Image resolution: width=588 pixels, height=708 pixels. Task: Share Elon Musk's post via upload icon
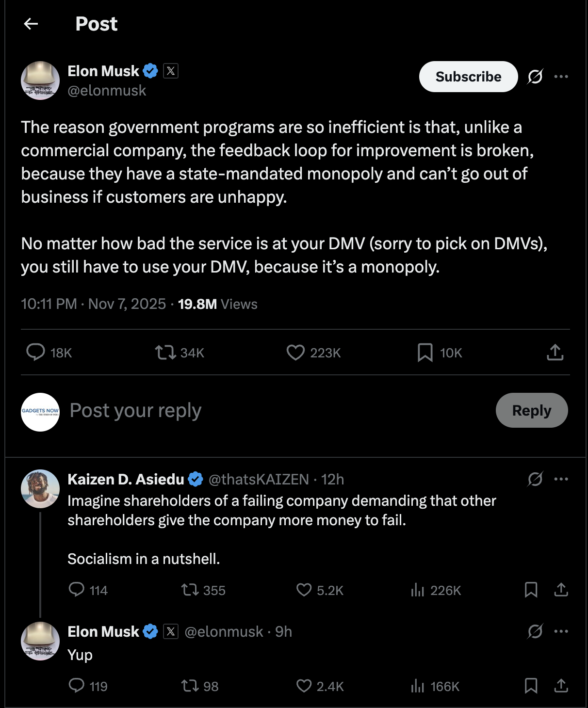click(554, 353)
